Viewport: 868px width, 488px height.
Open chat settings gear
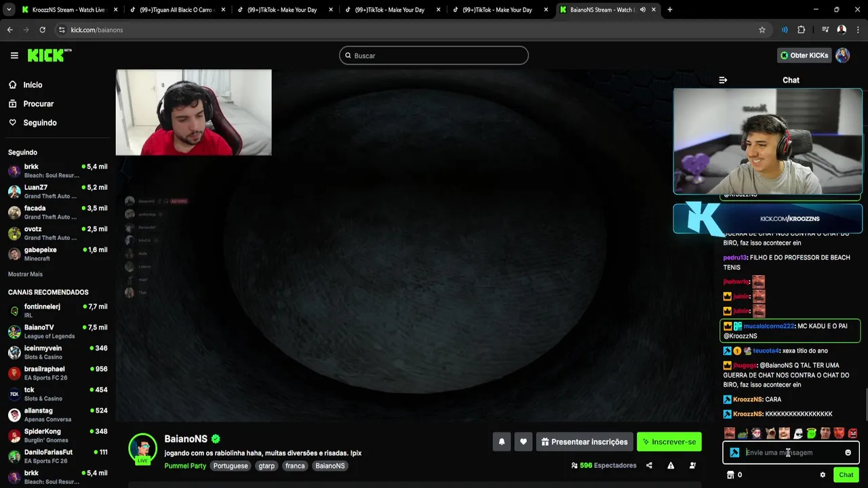823,475
